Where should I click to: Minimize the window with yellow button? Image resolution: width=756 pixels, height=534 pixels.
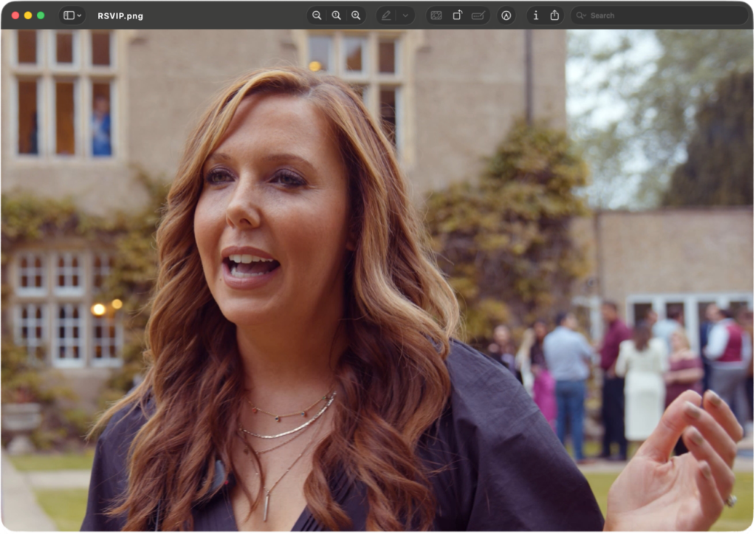28,16
